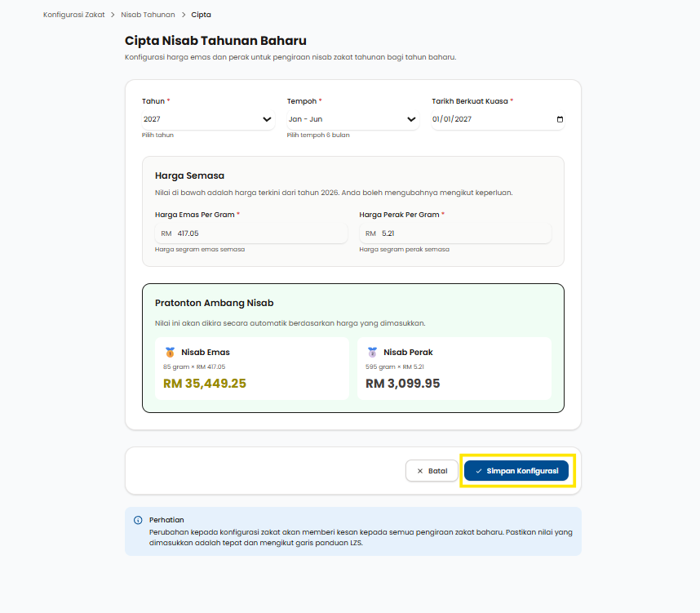Navigate to Nisab Tahunan breadcrumb

point(148,15)
